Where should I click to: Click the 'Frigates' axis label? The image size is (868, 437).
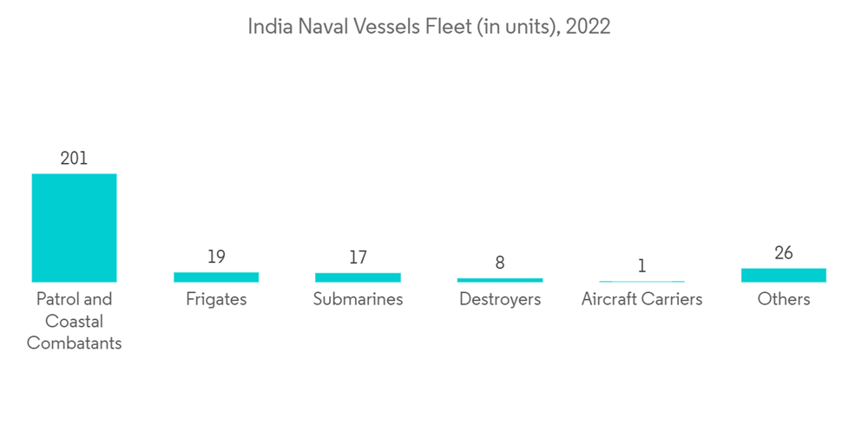(x=216, y=300)
